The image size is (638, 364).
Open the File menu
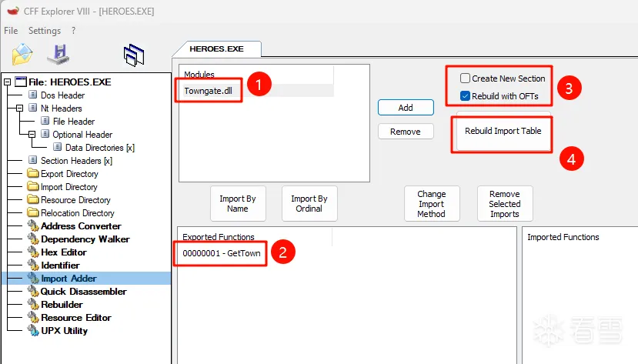[11, 31]
